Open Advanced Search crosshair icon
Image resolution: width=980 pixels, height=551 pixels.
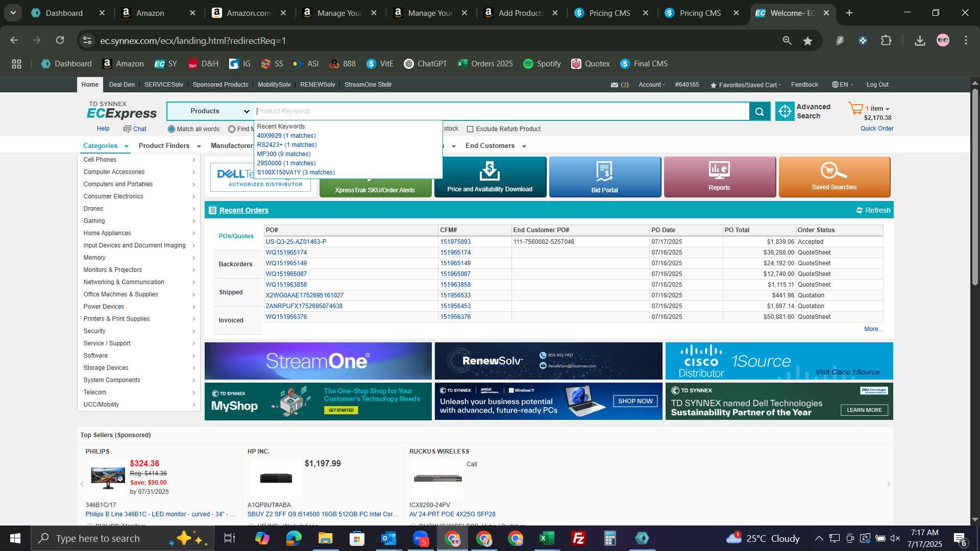point(785,111)
